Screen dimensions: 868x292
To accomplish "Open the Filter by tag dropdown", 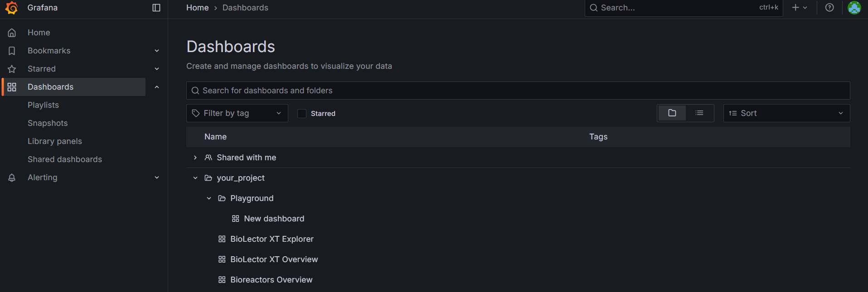I will (237, 113).
